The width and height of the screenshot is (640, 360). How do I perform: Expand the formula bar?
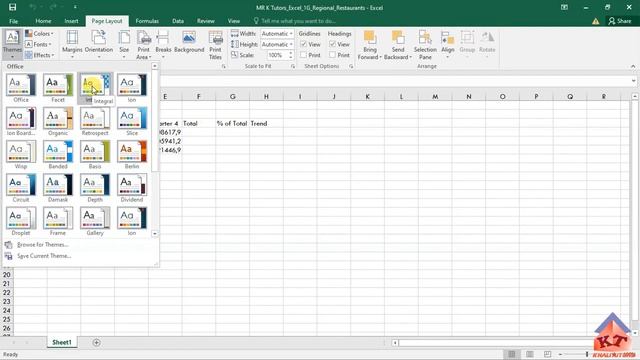coord(633,81)
